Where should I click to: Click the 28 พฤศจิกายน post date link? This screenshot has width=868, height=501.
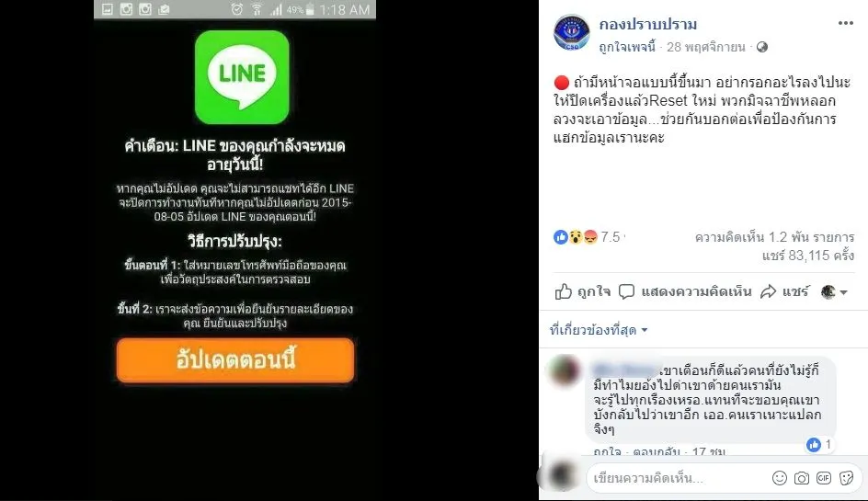706,47
